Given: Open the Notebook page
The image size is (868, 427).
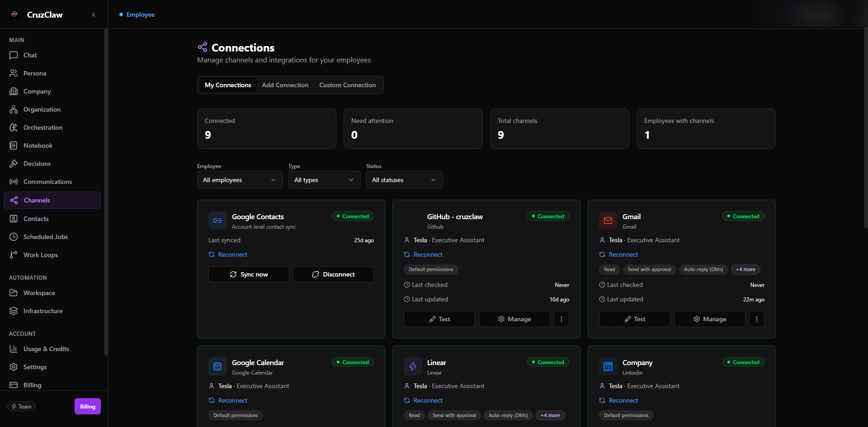Looking at the screenshot, I should point(52,145).
